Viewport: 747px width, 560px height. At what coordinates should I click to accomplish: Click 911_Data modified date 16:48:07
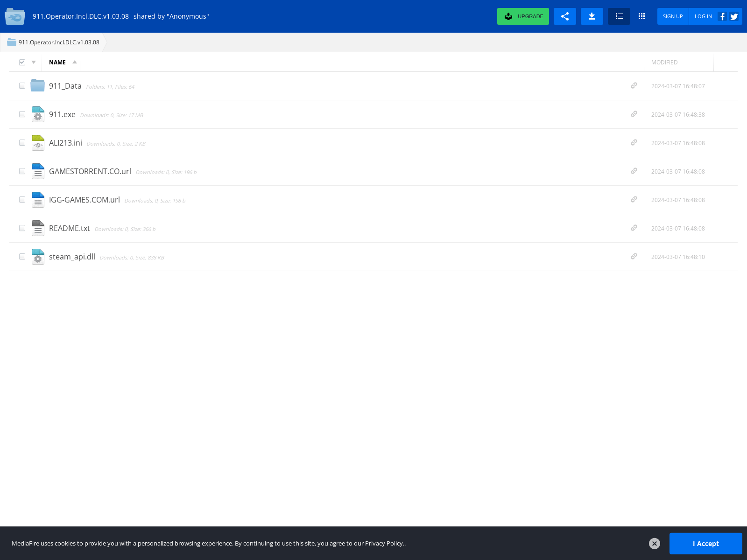[678, 86]
